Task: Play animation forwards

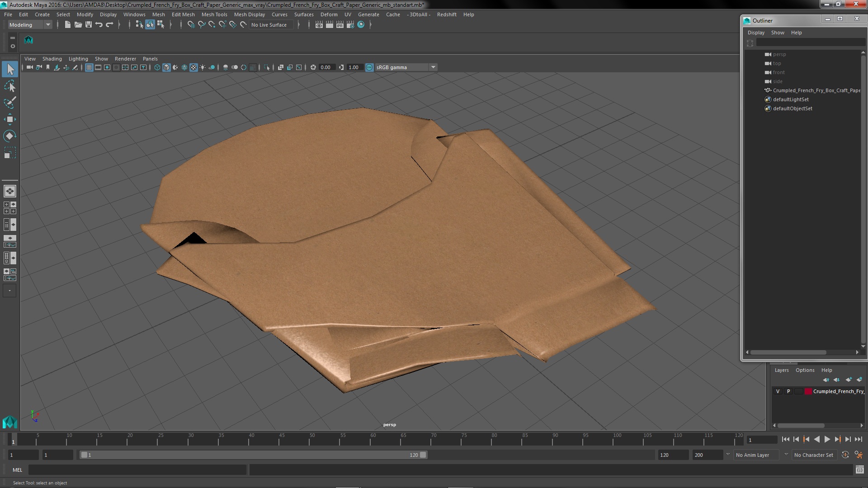Action: [x=827, y=439]
